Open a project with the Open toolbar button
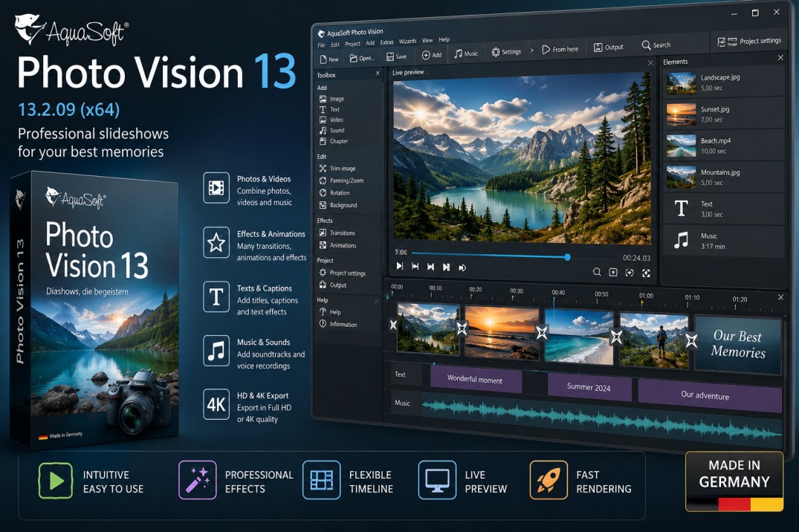799x532 pixels. coord(362,58)
